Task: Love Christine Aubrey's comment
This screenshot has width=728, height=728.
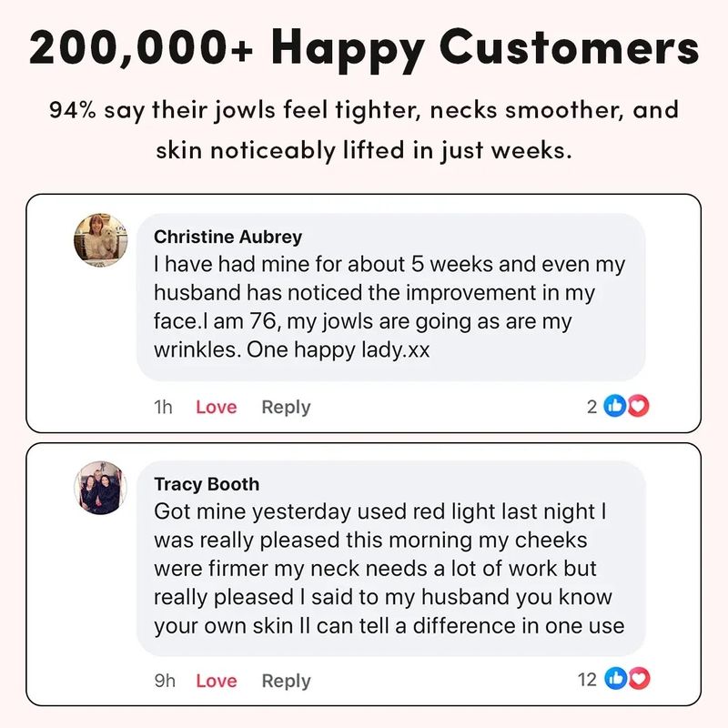Action: (217, 407)
